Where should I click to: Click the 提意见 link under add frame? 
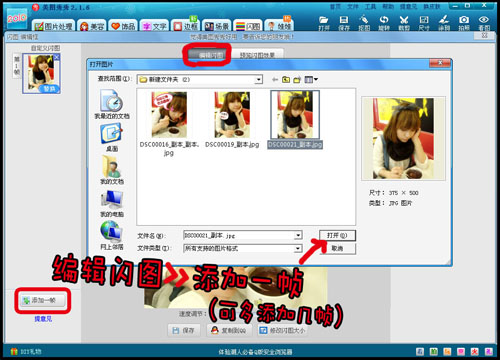(43, 319)
